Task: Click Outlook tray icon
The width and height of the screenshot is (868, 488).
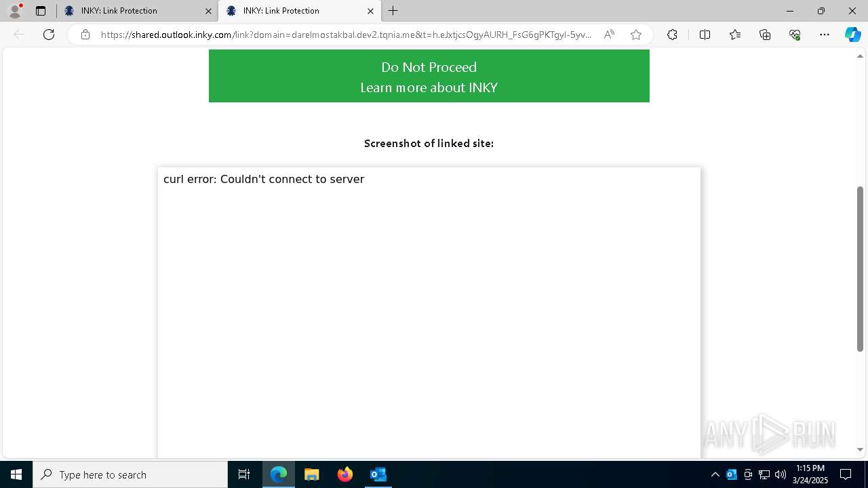Action: (731, 474)
